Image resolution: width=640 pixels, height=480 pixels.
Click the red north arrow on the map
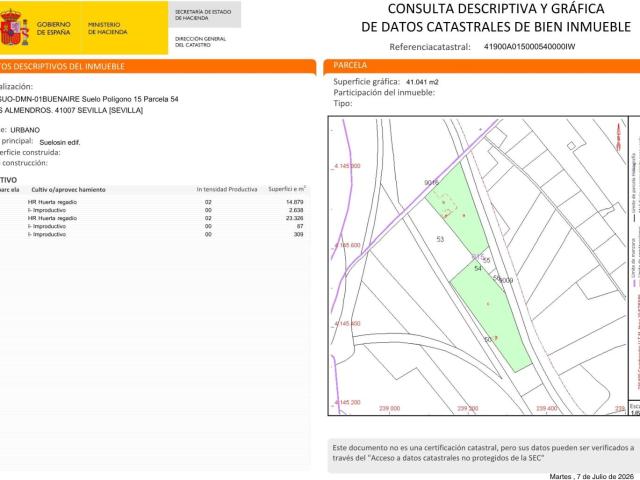tap(619, 137)
